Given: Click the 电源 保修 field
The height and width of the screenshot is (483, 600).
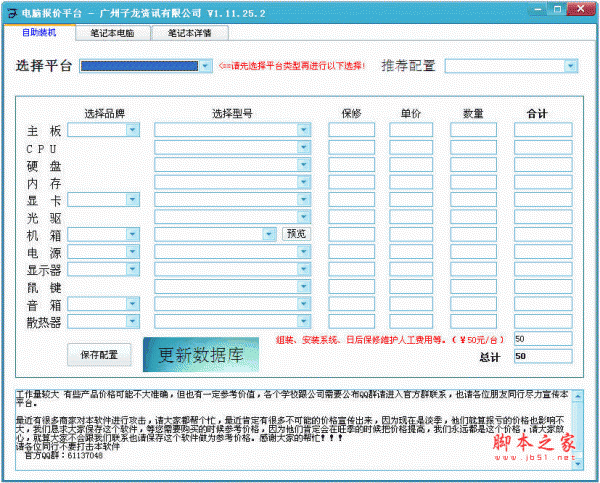Looking at the screenshot, I should [351, 252].
